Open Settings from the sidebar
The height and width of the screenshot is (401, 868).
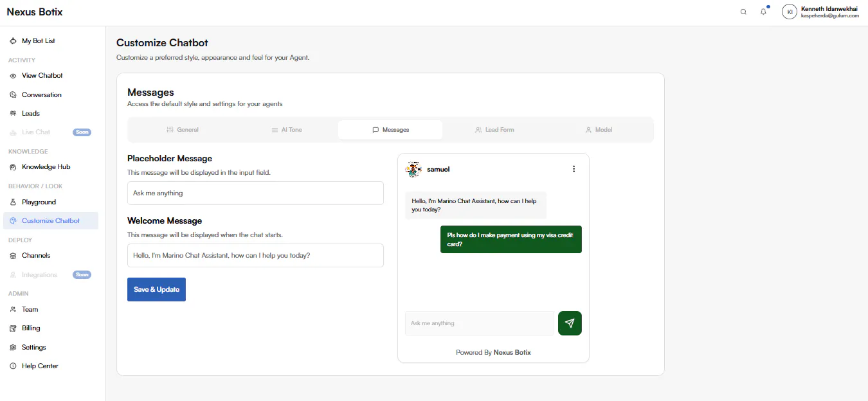point(51,348)
